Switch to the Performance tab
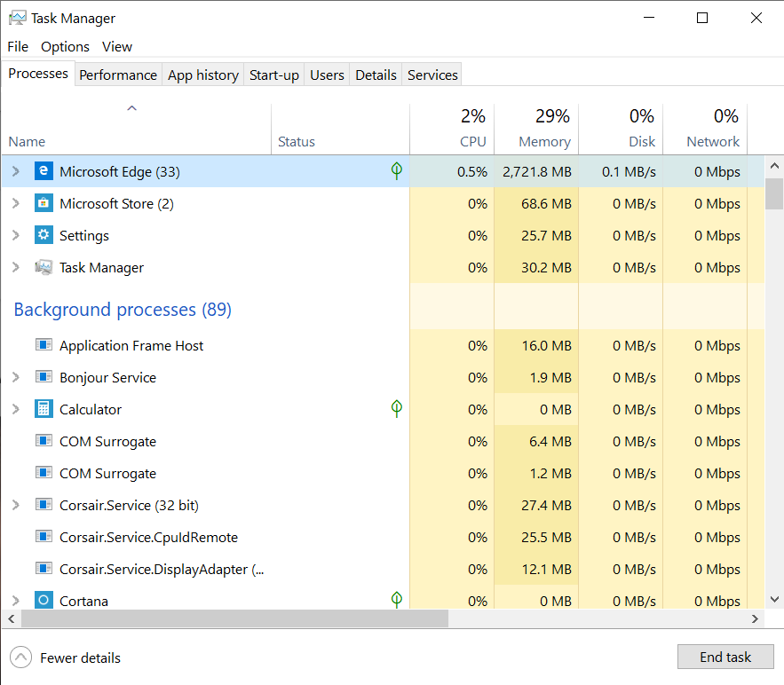The image size is (784, 685). [118, 75]
